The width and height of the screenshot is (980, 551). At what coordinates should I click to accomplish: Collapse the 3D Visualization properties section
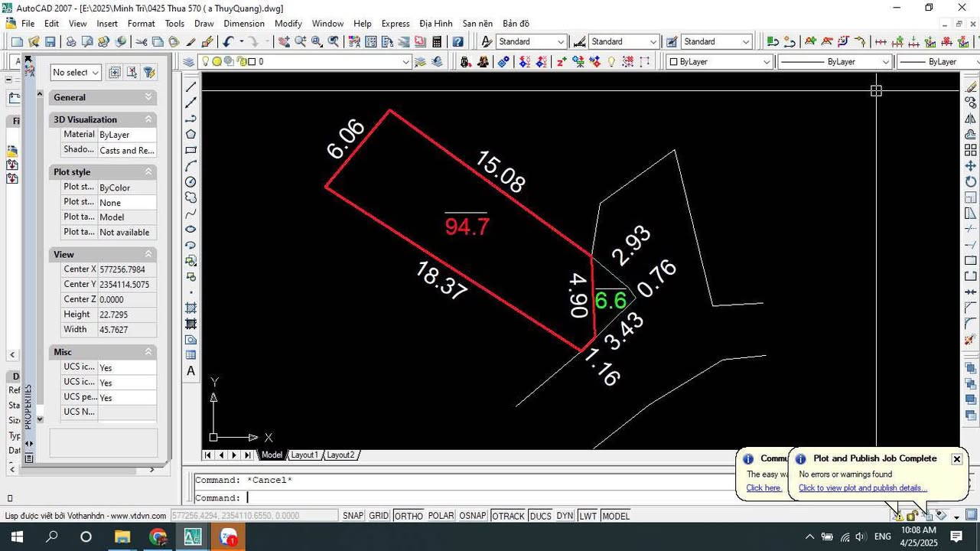149,119
